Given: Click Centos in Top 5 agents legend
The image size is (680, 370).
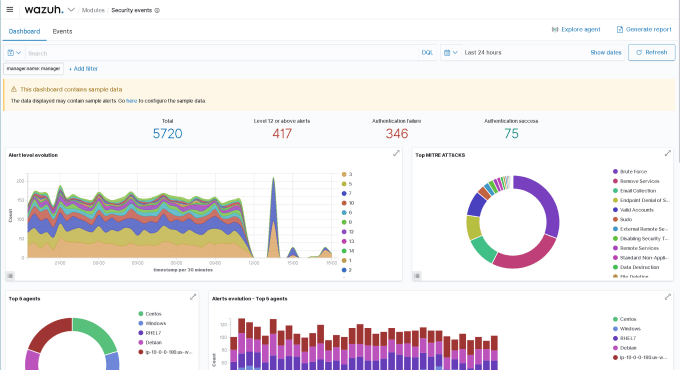Looking at the screenshot, I should pos(150,314).
